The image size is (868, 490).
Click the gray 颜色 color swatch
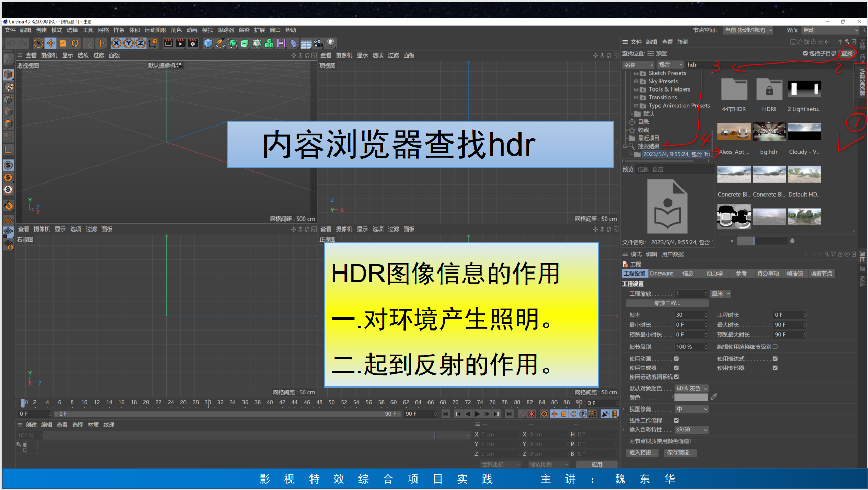(691, 397)
